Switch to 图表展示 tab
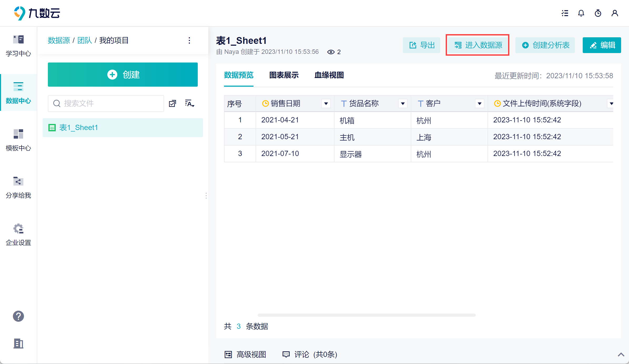Viewport: 629px width, 364px height. pos(284,75)
